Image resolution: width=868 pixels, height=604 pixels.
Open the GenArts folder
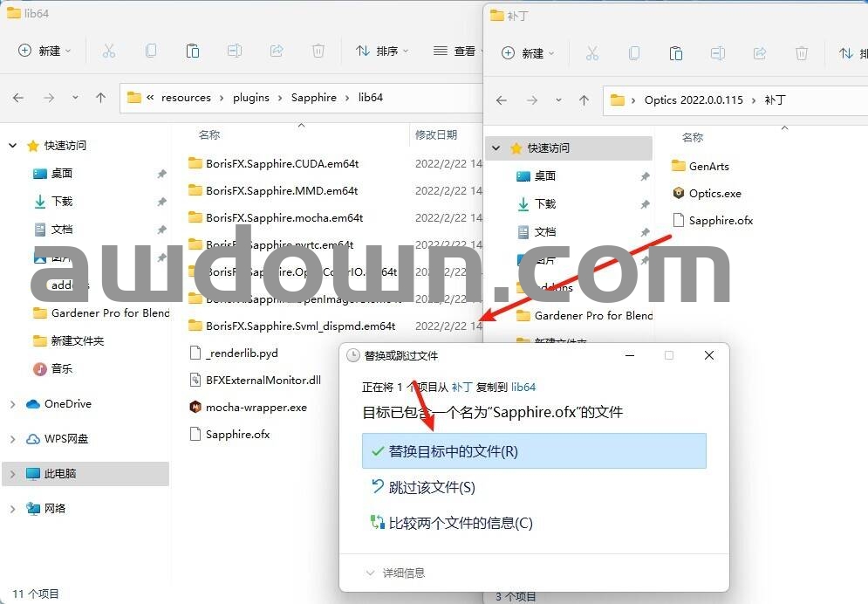(x=708, y=166)
